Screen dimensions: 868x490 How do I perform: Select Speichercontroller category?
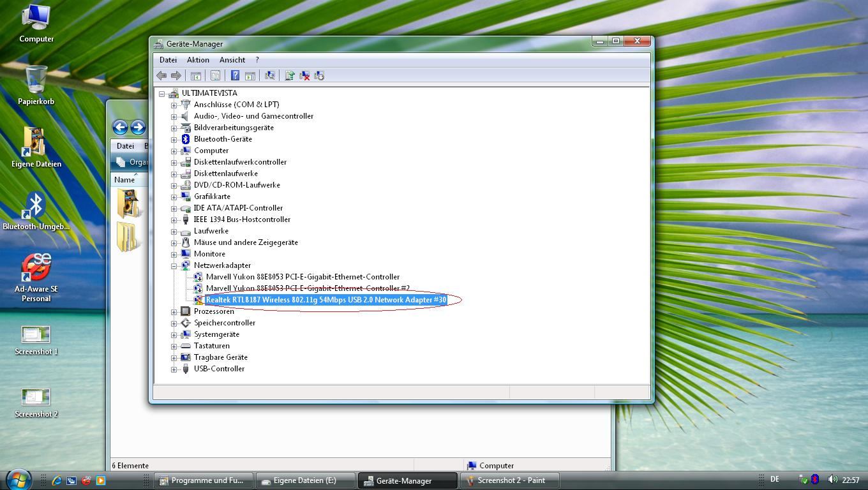pos(225,323)
